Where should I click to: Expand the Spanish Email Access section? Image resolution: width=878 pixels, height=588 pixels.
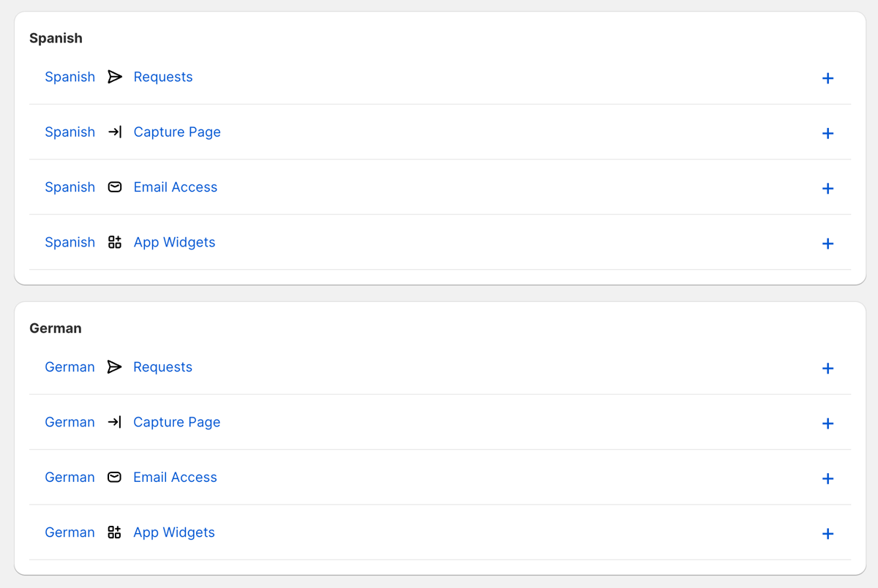coord(828,189)
